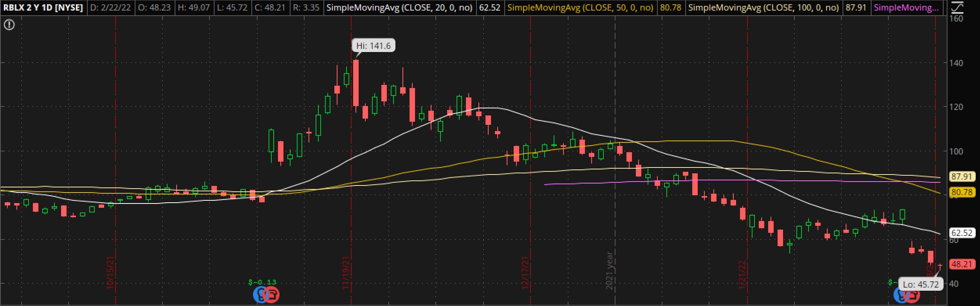Select the SimpleMovingAvg 20 study label
Screen dimensions: 980x306
(399, 7)
